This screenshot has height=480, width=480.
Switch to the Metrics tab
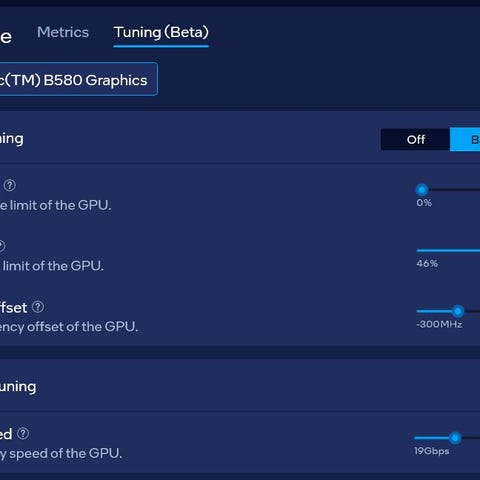point(63,32)
